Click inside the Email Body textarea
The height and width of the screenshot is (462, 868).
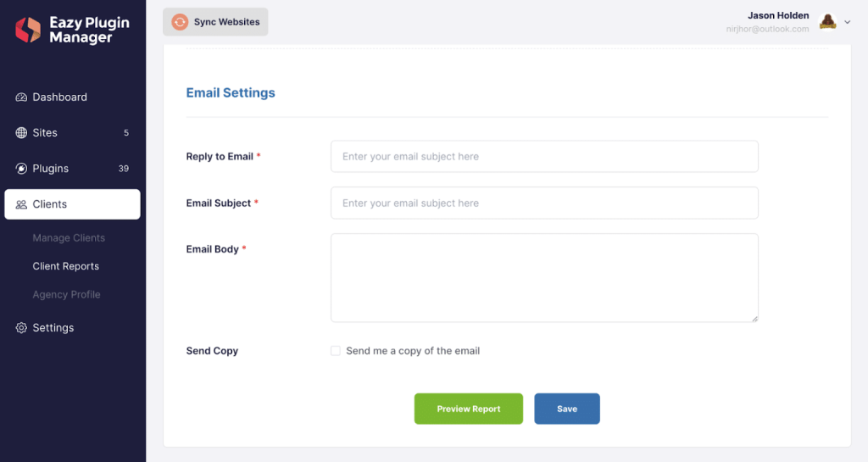coord(544,278)
